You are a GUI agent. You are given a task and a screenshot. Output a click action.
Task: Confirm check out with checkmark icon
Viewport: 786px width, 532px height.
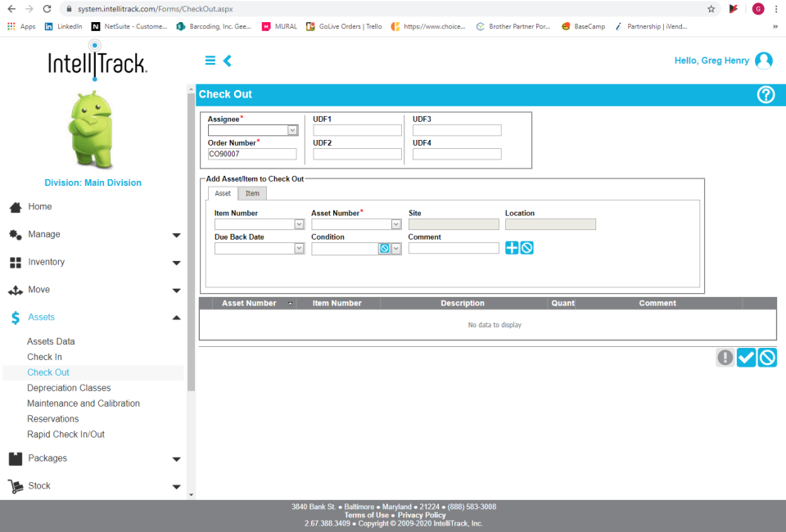pyautogui.click(x=746, y=358)
